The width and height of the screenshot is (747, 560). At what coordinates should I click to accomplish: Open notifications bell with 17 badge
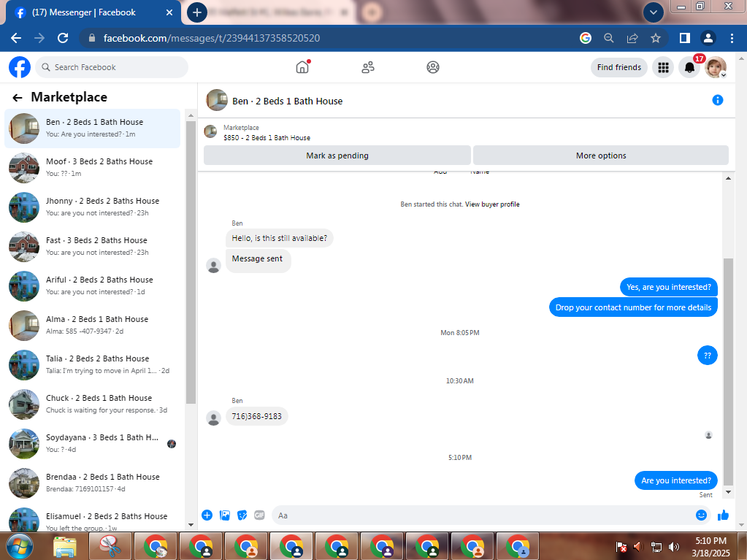pos(689,67)
